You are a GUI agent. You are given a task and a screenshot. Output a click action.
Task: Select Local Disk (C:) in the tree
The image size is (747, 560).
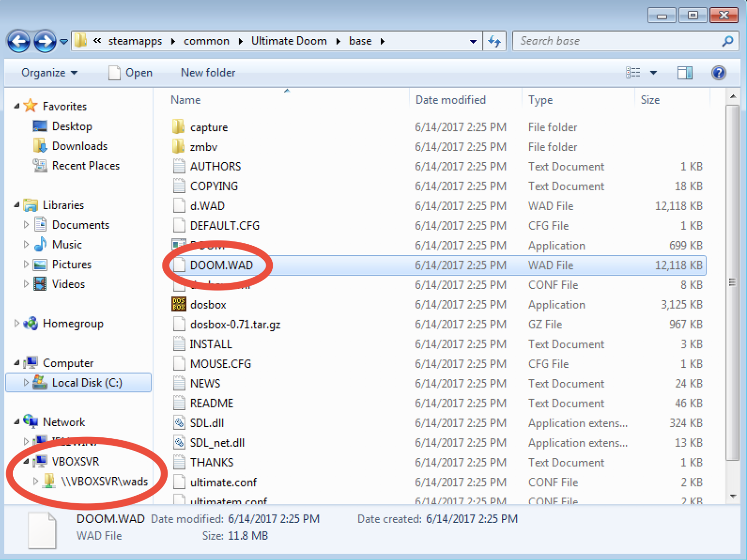78,383
